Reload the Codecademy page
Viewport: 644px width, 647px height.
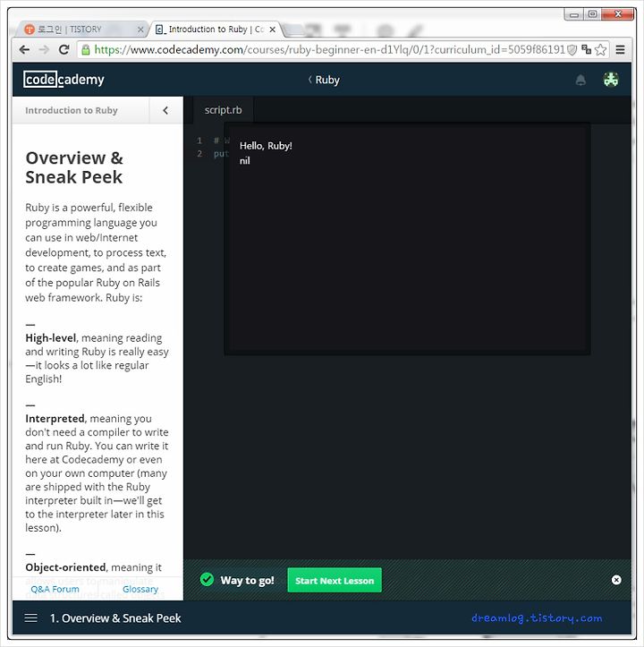click(x=64, y=50)
